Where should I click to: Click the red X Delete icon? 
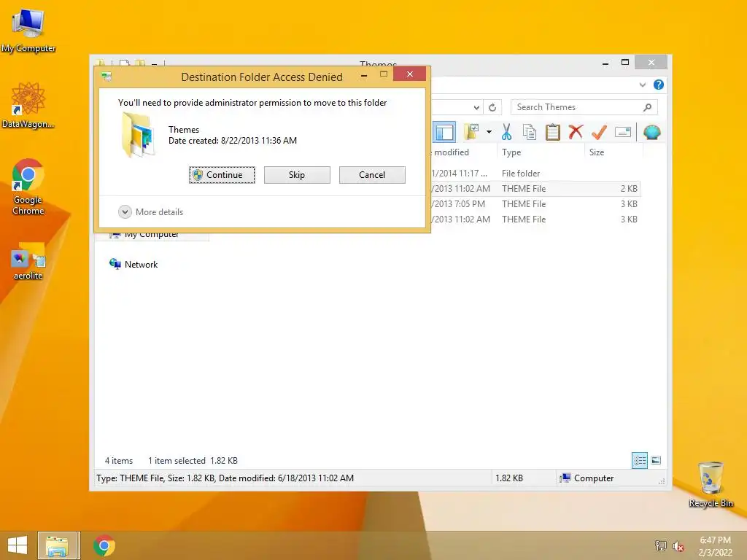click(x=576, y=131)
